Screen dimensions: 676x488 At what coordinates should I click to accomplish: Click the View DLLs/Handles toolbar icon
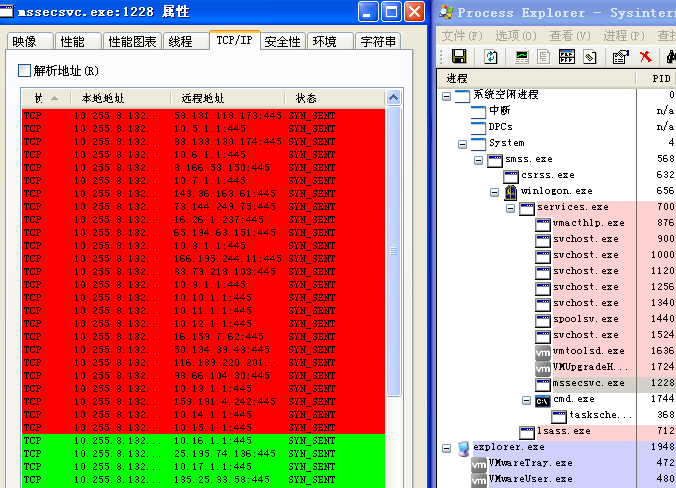[590, 56]
